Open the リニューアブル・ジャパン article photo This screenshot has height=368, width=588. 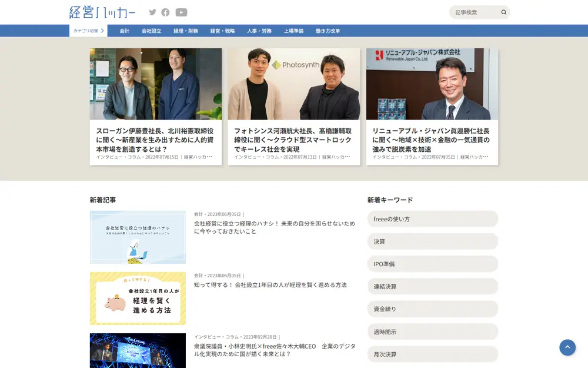[x=432, y=84]
